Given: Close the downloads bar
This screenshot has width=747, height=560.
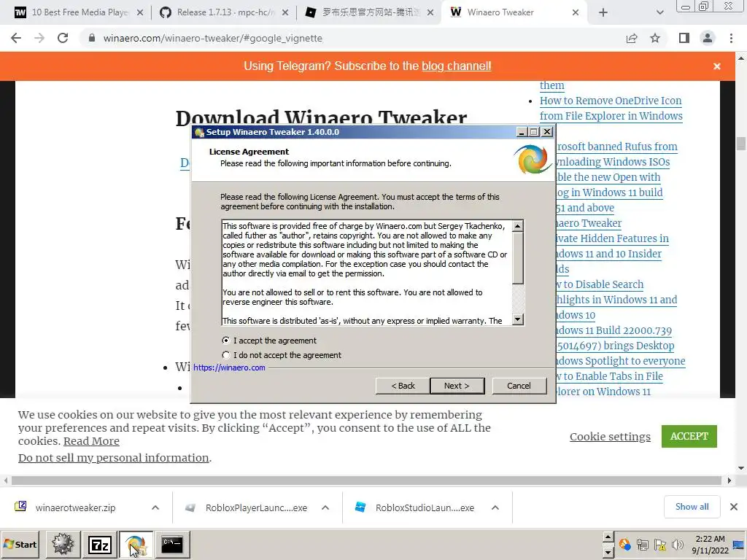Looking at the screenshot, I should tap(734, 507).
